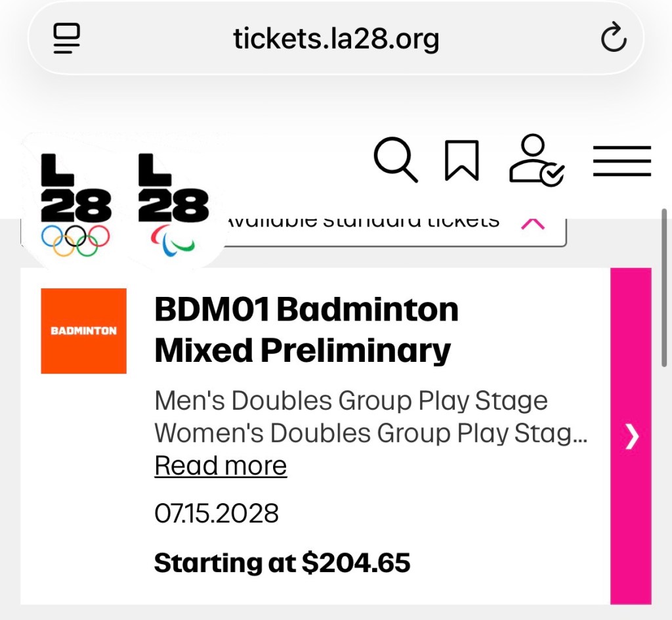Open saved items via the bookmark icon
The height and width of the screenshot is (620, 672).
[x=462, y=160]
